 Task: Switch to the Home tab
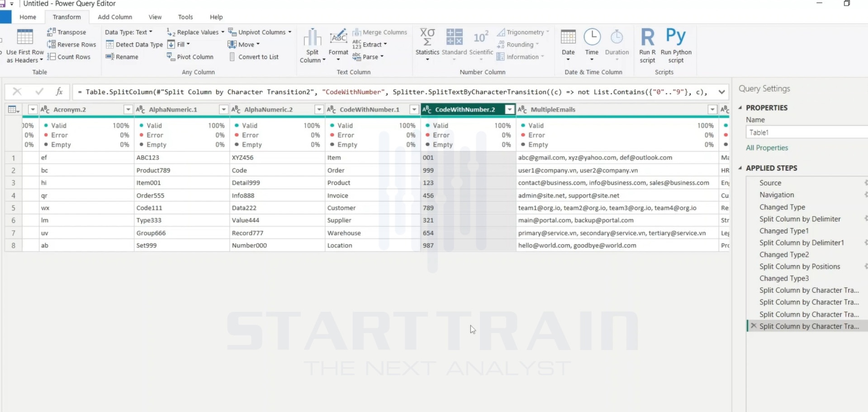point(28,17)
